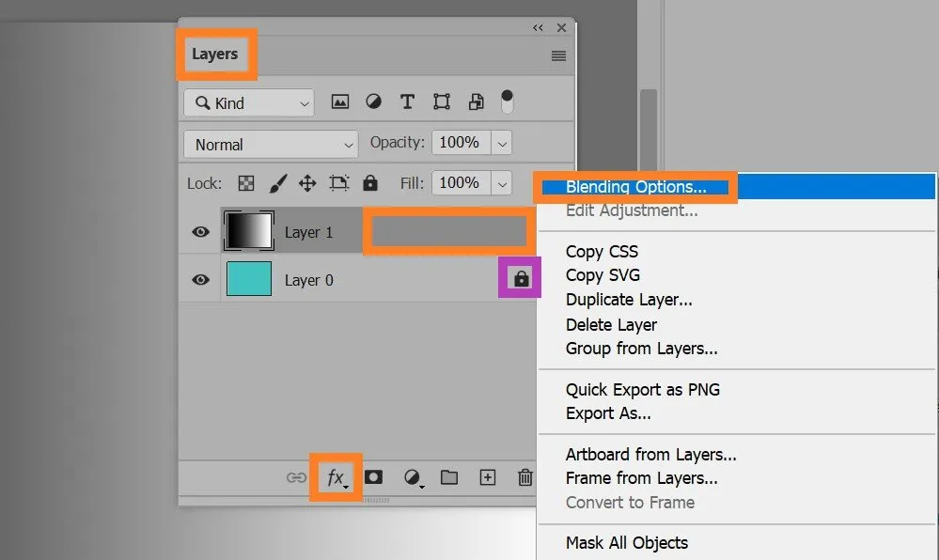Open the Fill slider dropdown arrow
This screenshot has height=560, width=939.
click(502, 183)
